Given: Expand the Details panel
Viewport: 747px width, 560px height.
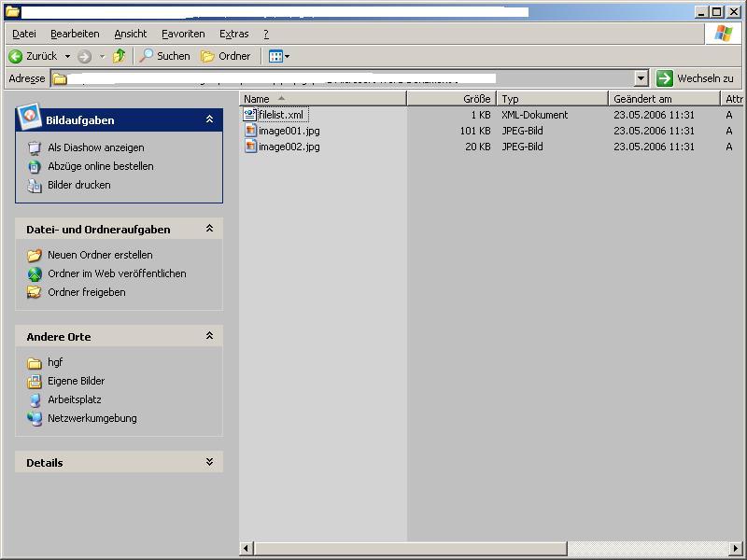Looking at the screenshot, I should click(209, 462).
